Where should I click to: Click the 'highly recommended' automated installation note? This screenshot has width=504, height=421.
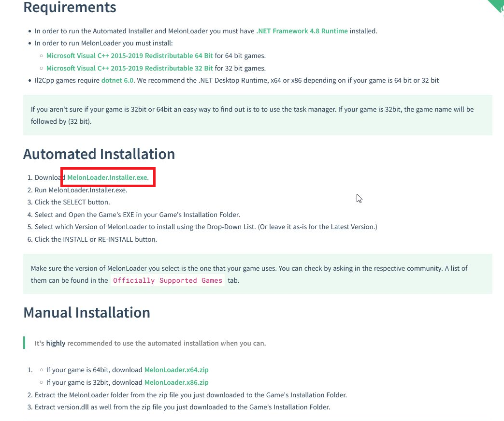pyautogui.click(x=150, y=343)
